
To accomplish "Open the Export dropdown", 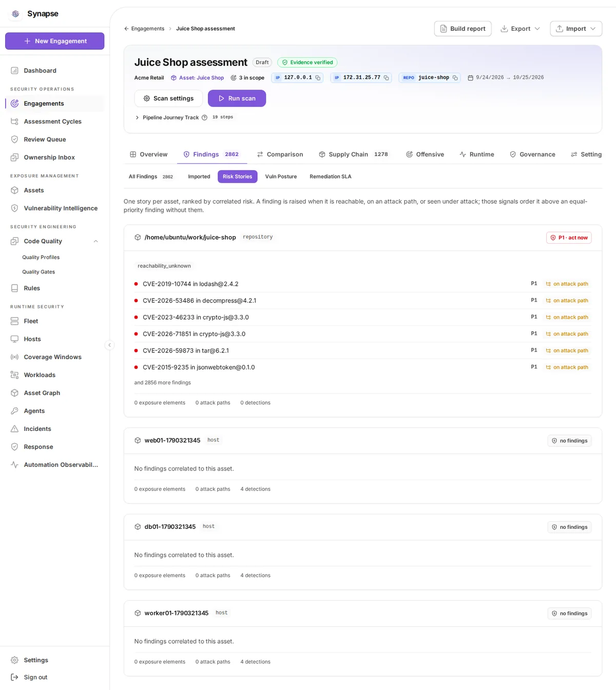I will pos(520,29).
